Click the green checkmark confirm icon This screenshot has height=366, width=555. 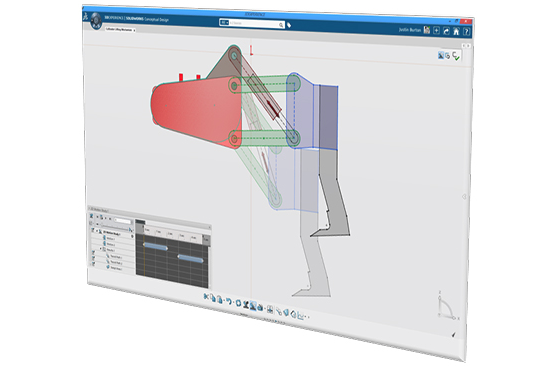point(456,56)
